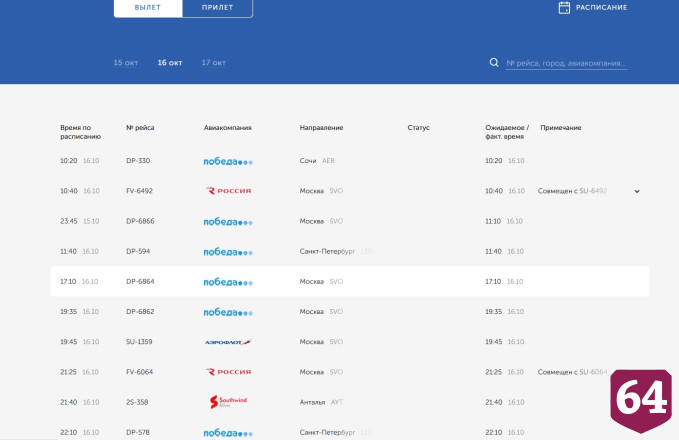Switch to the ВЫЛЕТ departures tab
The height and width of the screenshot is (440, 679).
[148, 7]
